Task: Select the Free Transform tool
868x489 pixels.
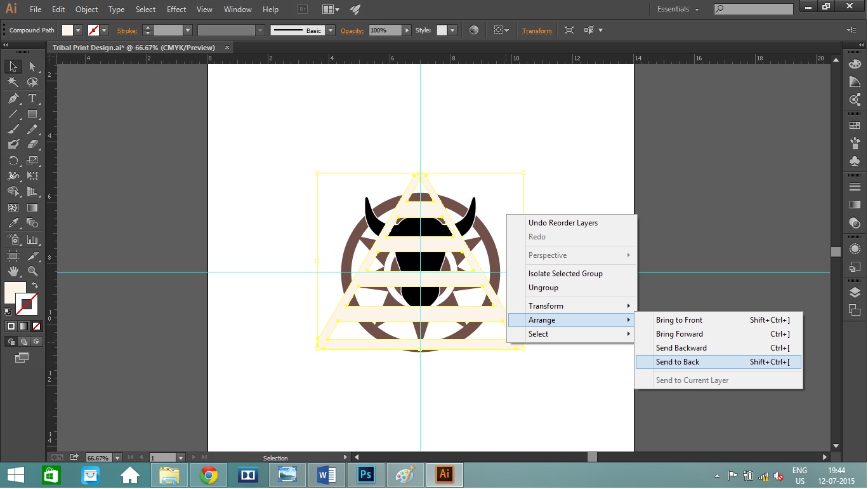Action: [32, 176]
